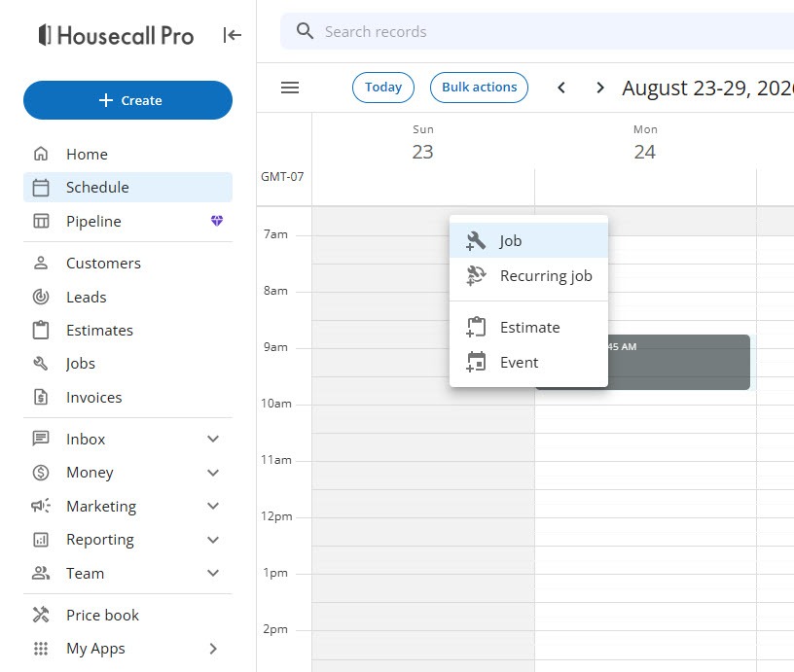The height and width of the screenshot is (672, 794).
Task: Click the Reporting chart icon
Action: click(x=41, y=540)
